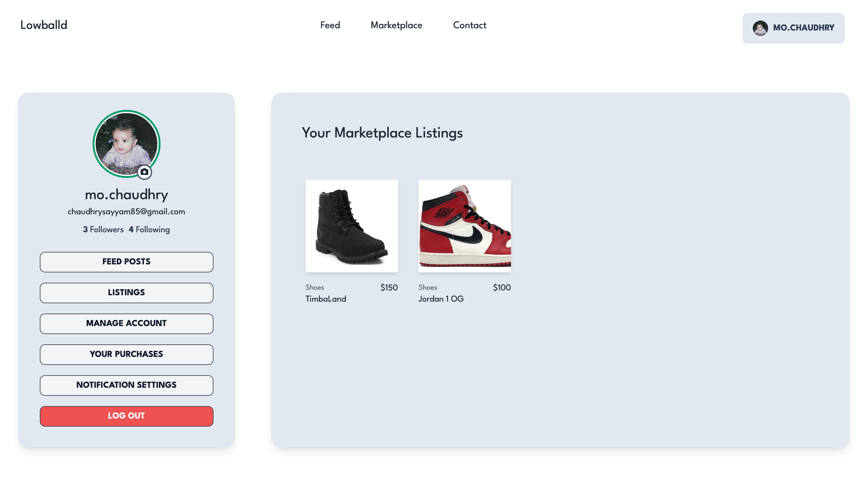This screenshot has width=868, height=487.
Task: Open the TimbaLand boot image
Action: [x=352, y=226]
